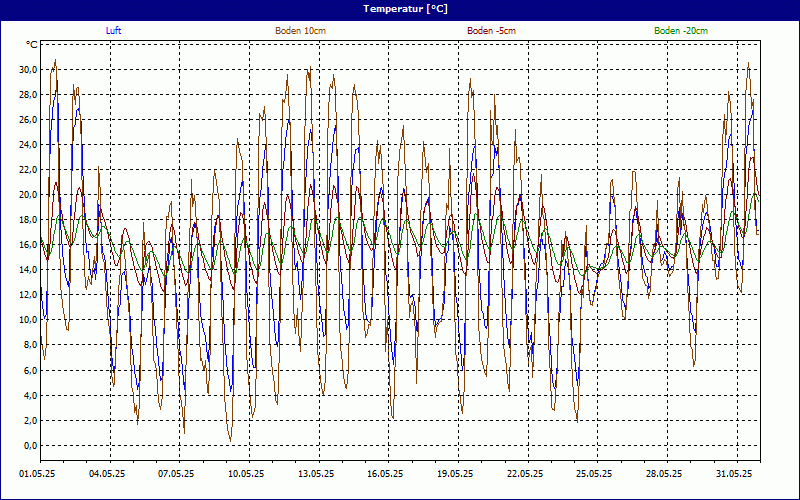
Task: Click the Luft legend label
Action: click(114, 31)
